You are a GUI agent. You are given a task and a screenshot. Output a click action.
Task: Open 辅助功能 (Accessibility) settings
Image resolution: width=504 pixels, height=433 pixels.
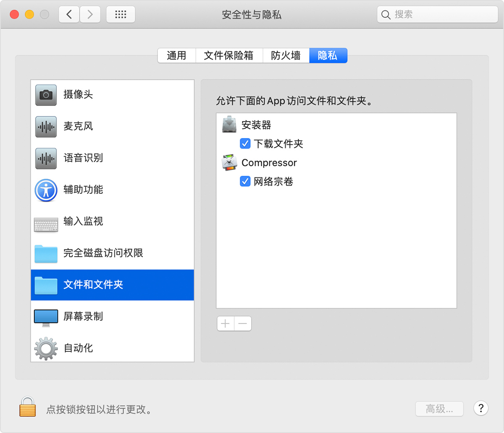(x=46, y=190)
